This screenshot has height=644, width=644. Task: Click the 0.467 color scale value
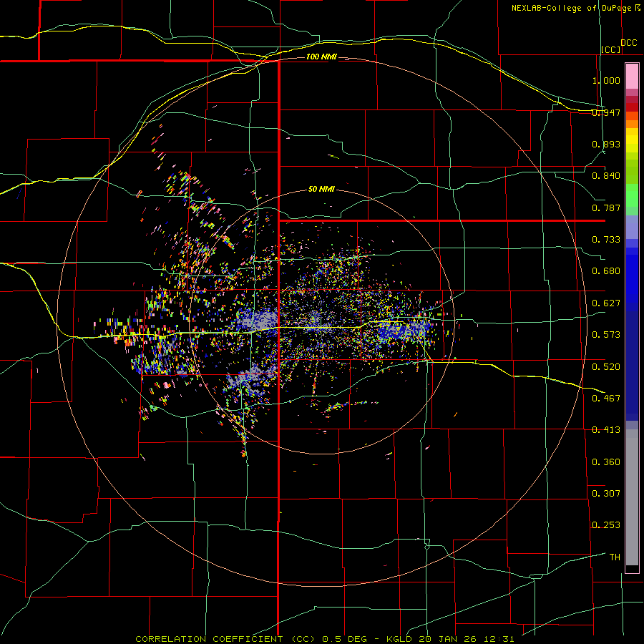606,399
